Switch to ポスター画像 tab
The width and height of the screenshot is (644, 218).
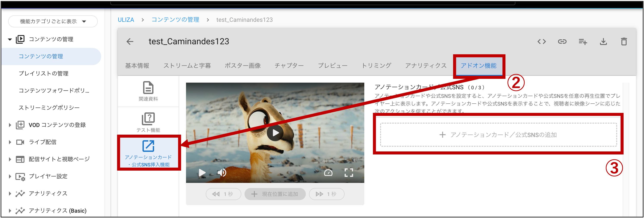click(242, 65)
